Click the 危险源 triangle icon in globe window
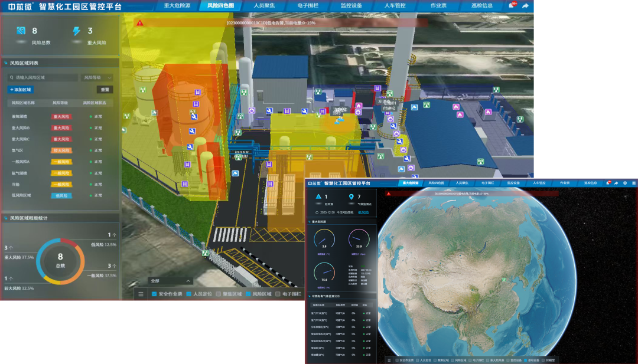This screenshot has height=364, width=638. (318, 196)
